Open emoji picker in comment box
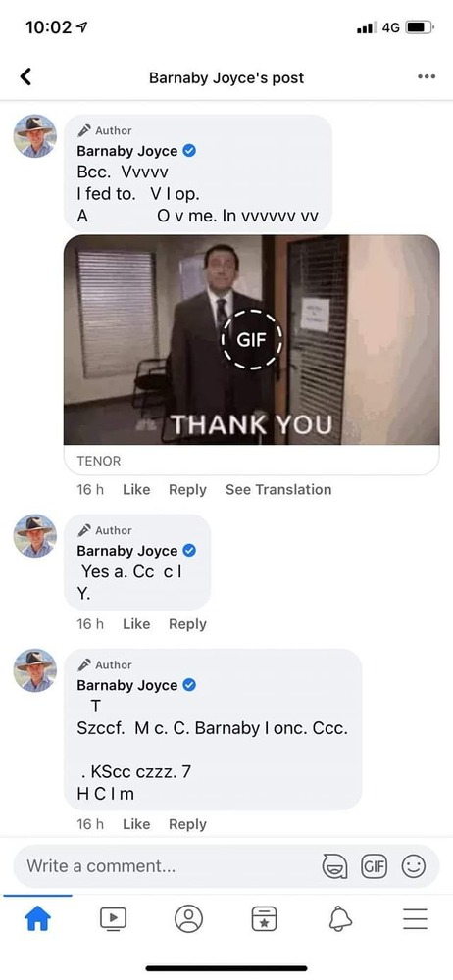 point(413,866)
